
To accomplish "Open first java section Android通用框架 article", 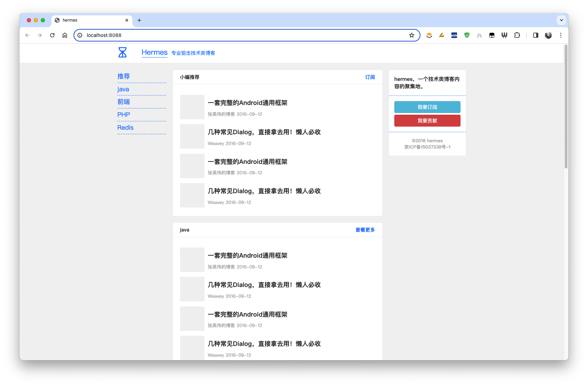I will pyautogui.click(x=248, y=256).
